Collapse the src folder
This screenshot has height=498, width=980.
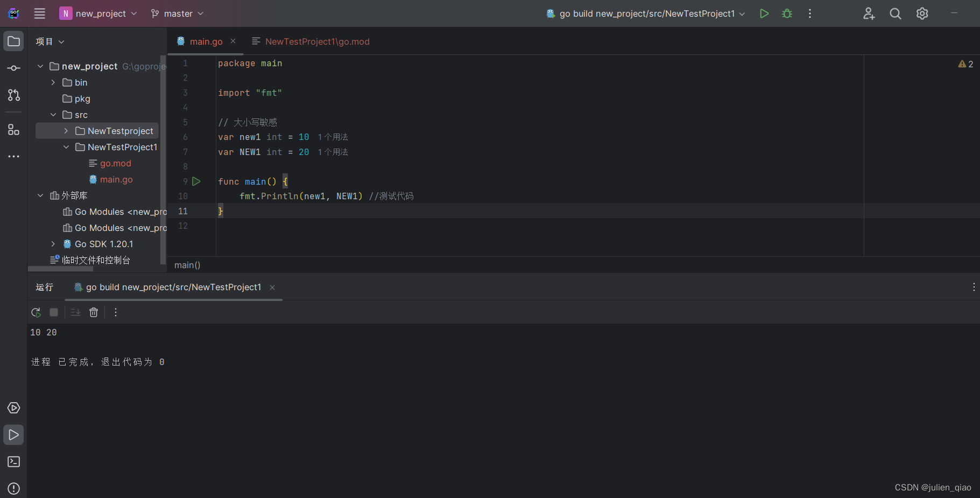[x=53, y=115]
